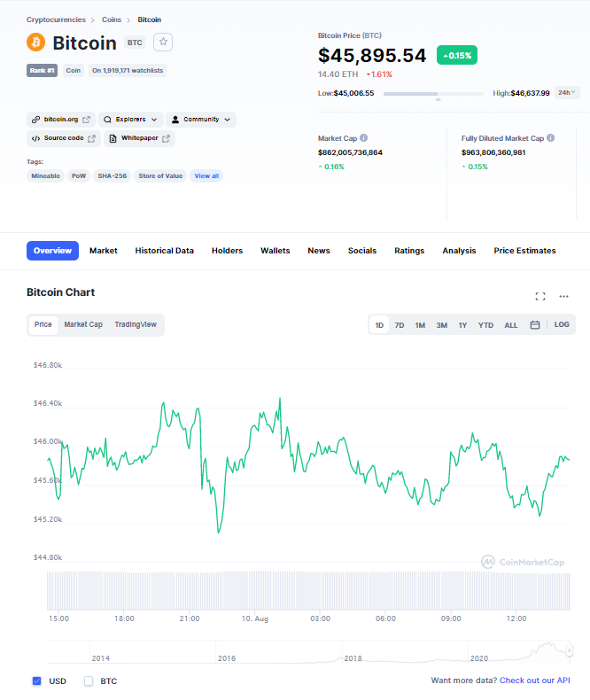Click the Market Cap info icon
Viewport: 590px width, 700px height.
(x=364, y=138)
